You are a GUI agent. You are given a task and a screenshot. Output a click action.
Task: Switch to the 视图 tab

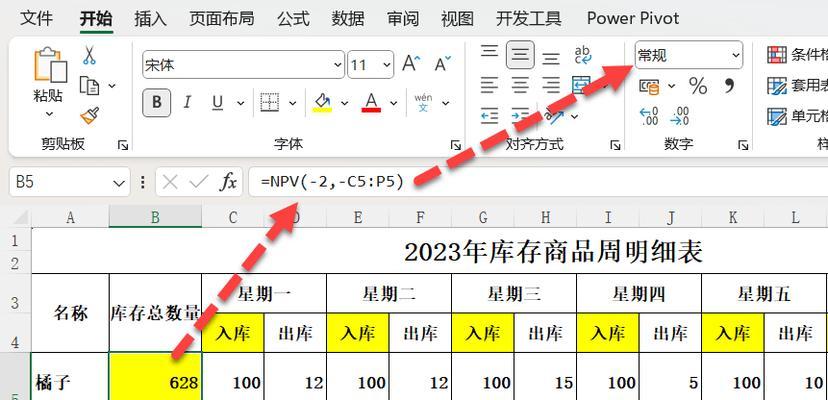click(457, 18)
